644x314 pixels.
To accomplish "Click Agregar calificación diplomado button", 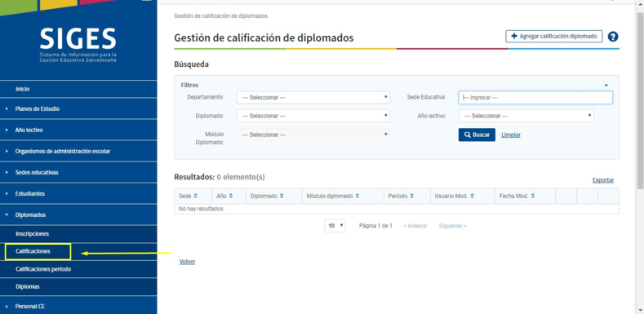I will coord(554,36).
